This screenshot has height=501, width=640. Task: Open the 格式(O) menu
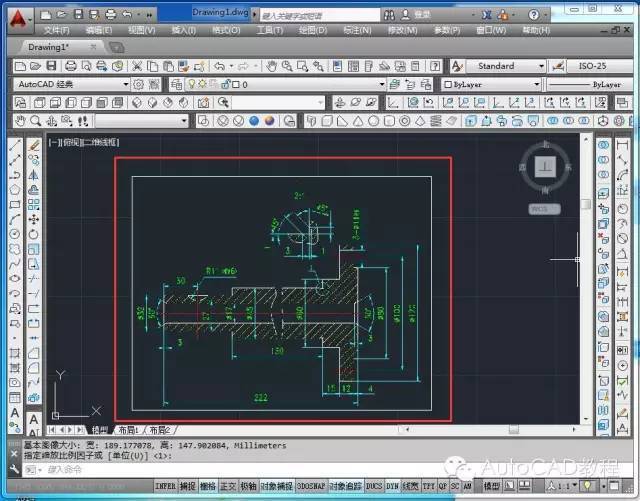tap(226, 31)
